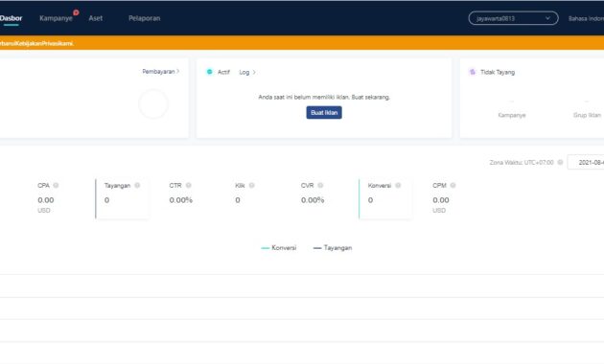Click the Konversi info icon

[398, 185]
